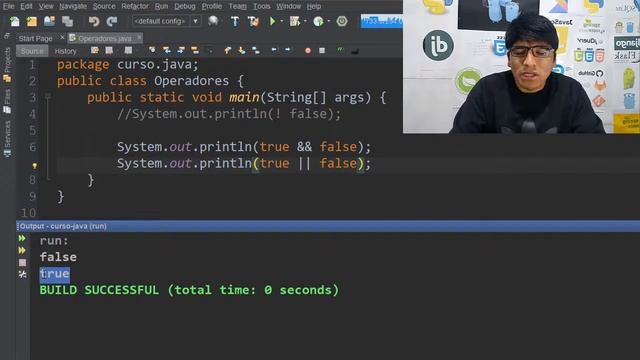Open the Refactor menu
Viewport: 640px width, 360px height.
click(135, 6)
